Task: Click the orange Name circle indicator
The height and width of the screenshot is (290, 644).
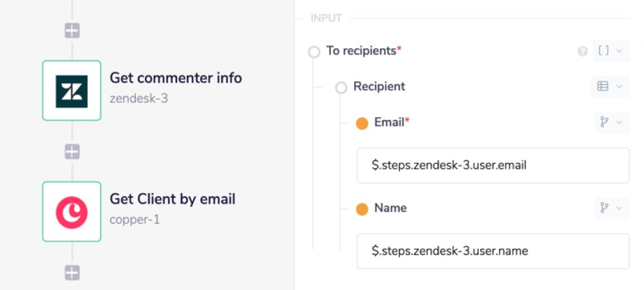Action: pyautogui.click(x=362, y=209)
